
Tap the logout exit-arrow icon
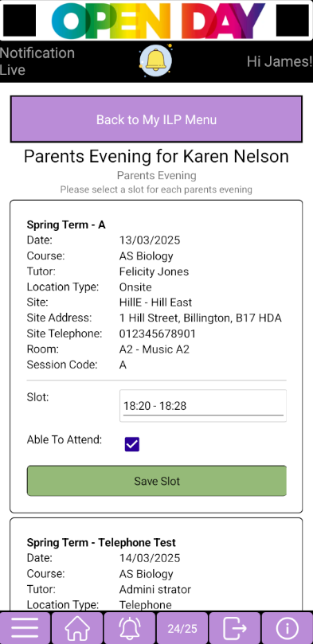click(234, 628)
